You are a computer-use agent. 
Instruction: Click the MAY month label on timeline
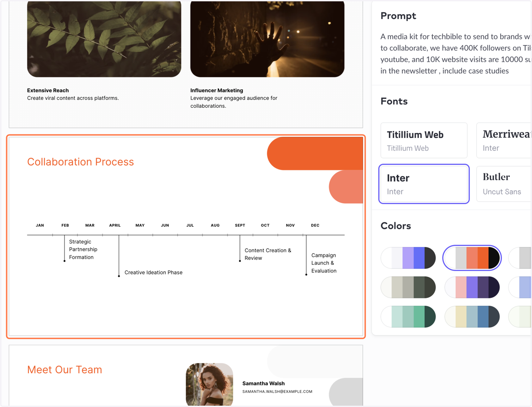click(140, 225)
